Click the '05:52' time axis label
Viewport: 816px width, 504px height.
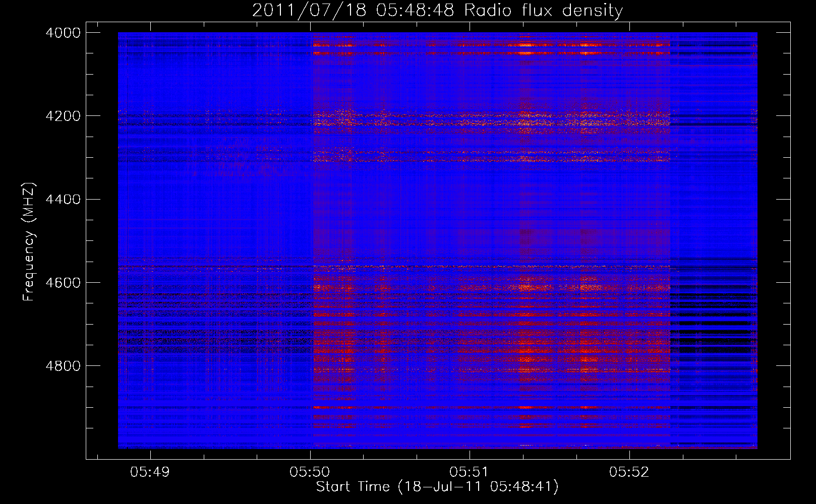coord(629,472)
